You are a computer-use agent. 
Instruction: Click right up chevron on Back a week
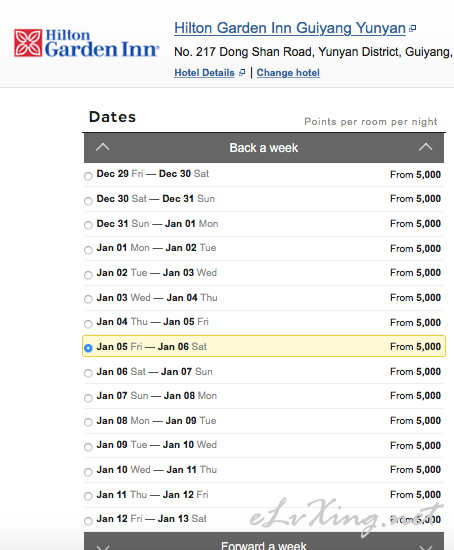[425, 147]
